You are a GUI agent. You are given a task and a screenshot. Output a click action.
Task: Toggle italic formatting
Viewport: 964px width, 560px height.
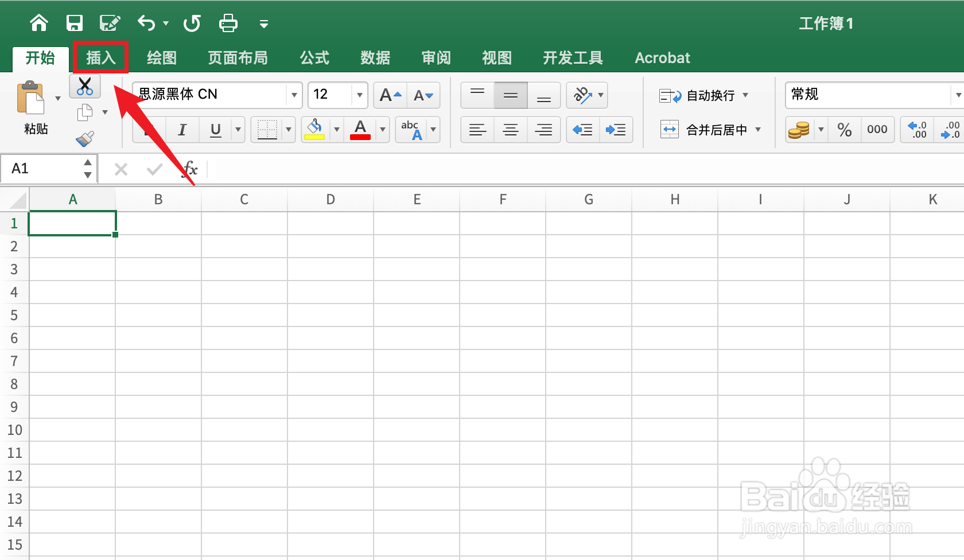point(182,130)
